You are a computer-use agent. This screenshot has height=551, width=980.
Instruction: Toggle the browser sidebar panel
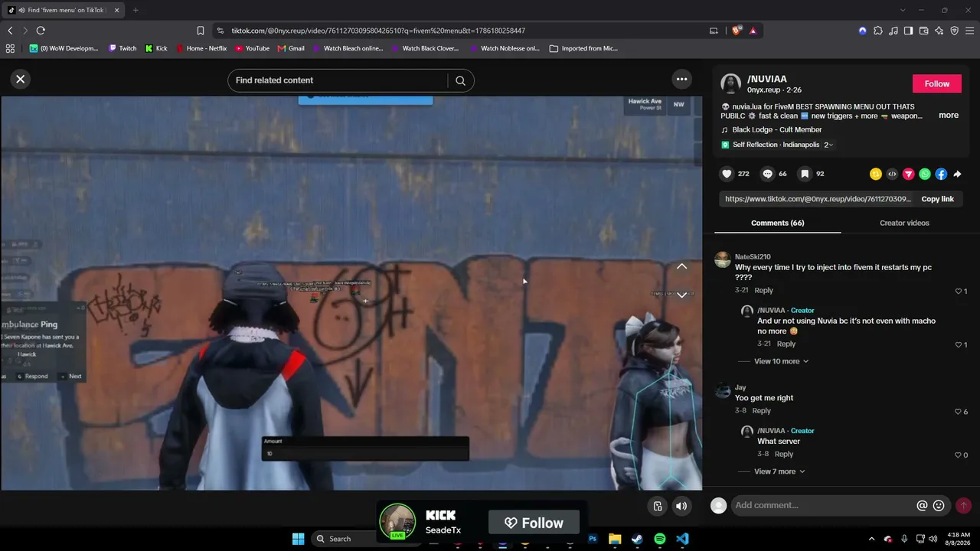pyautogui.click(x=908, y=31)
